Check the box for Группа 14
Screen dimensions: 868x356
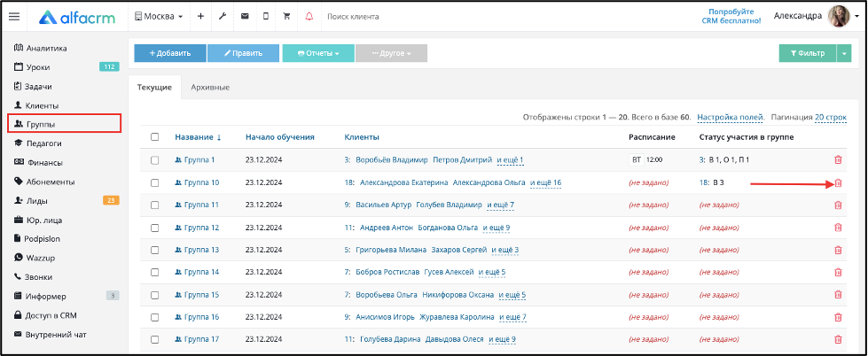pos(155,273)
